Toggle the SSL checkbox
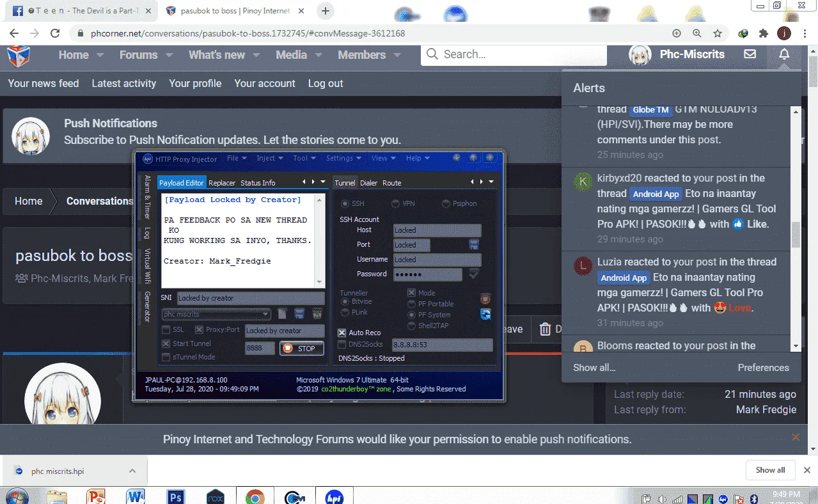 click(x=166, y=330)
